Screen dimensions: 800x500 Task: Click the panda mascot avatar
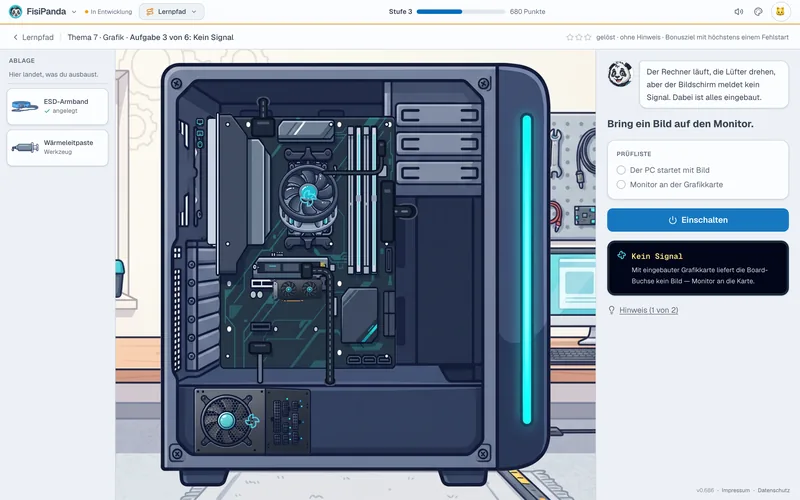pos(620,74)
